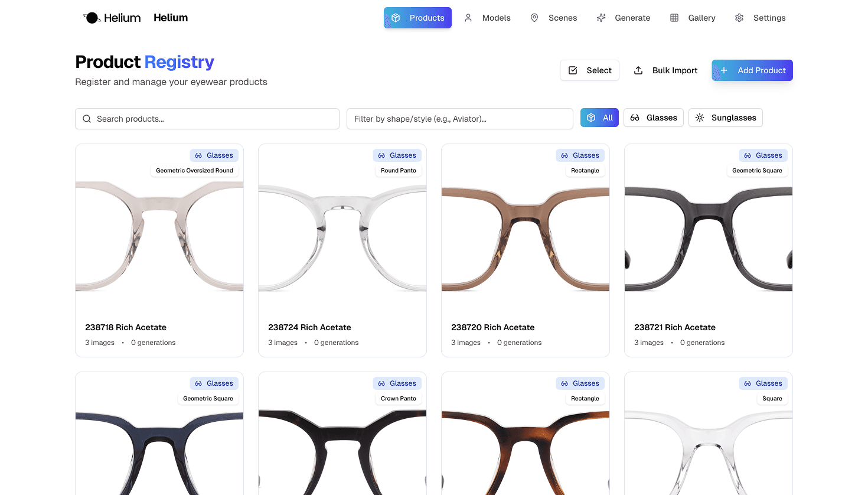This screenshot has height=495, width=868.
Task: Click the Round Panto tag
Action: [x=399, y=171]
